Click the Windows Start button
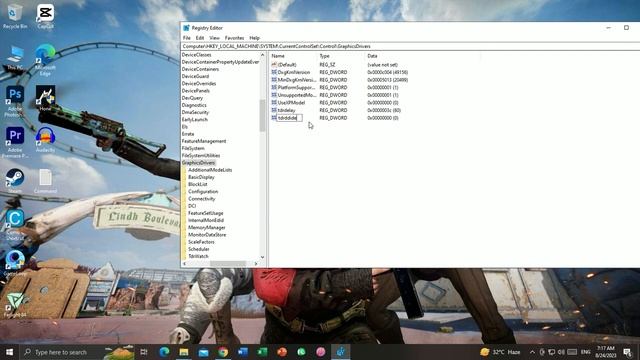Image resolution: width=640 pixels, height=360 pixels. click(9, 352)
